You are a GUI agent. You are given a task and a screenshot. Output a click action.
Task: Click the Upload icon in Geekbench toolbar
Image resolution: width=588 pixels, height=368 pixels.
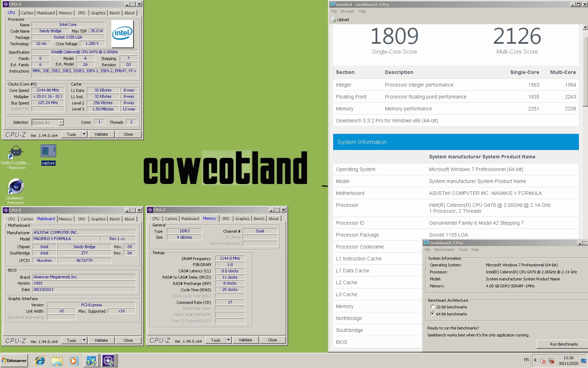334,20
